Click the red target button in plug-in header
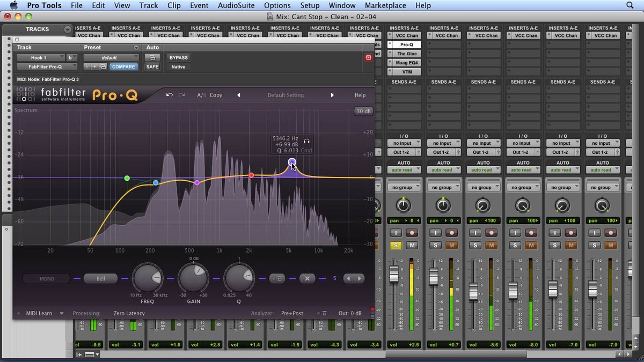Image resolution: width=644 pixels, height=362 pixels. pos(368,57)
